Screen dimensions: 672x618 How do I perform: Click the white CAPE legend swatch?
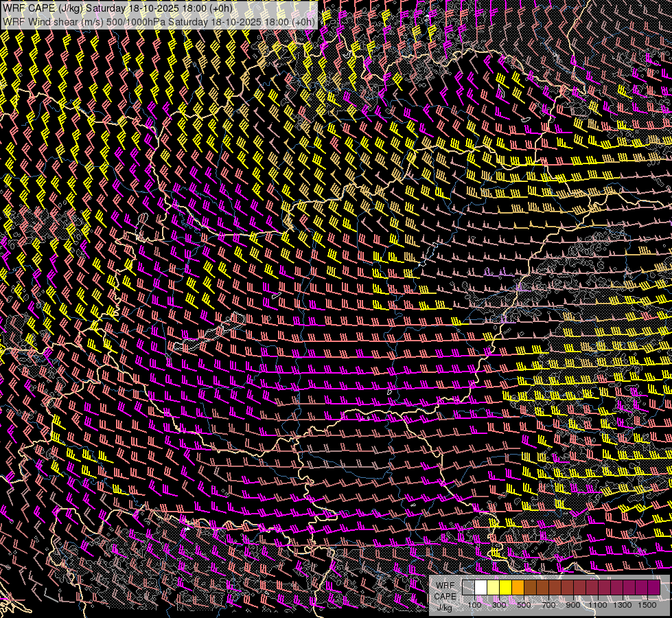480,588
